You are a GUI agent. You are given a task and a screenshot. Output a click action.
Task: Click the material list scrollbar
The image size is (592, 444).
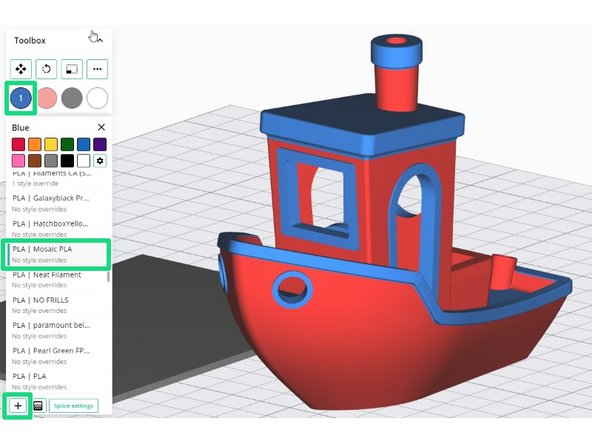coord(108,276)
